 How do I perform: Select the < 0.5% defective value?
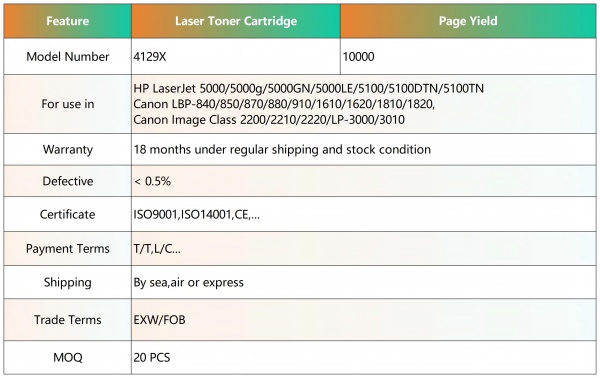[x=152, y=181]
